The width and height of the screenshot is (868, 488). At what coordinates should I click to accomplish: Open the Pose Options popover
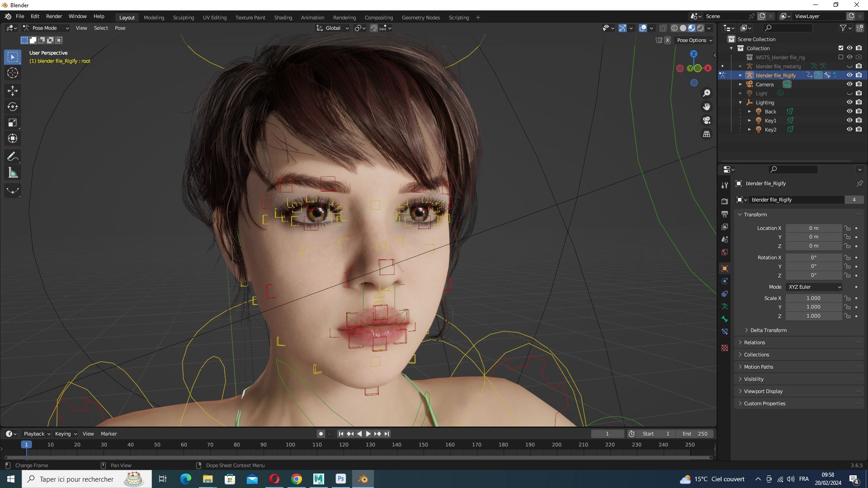click(x=694, y=40)
